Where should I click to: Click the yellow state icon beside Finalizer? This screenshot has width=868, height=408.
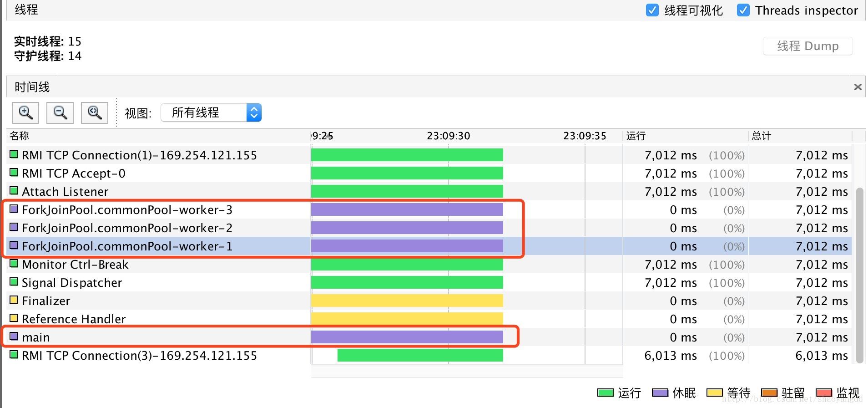(x=14, y=300)
